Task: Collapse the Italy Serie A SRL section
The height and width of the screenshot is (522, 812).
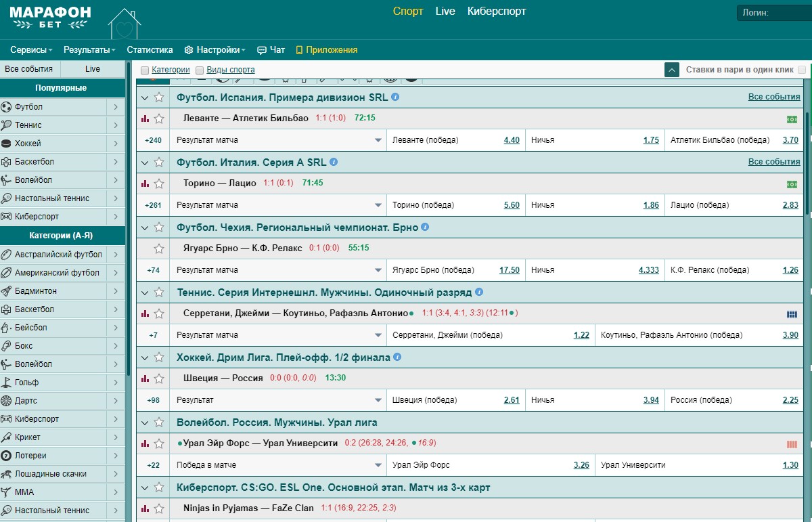Action: [x=145, y=162]
